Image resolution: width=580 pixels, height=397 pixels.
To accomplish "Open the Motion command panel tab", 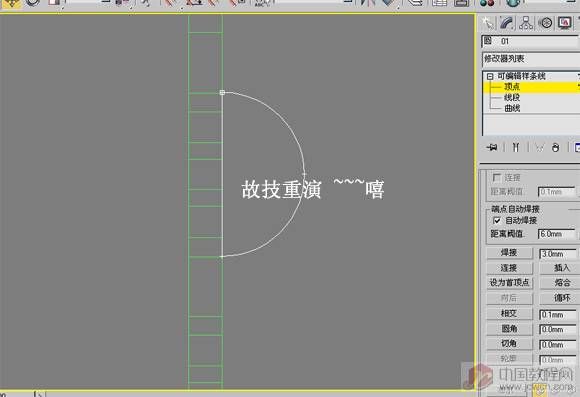I will click(545, 23).
